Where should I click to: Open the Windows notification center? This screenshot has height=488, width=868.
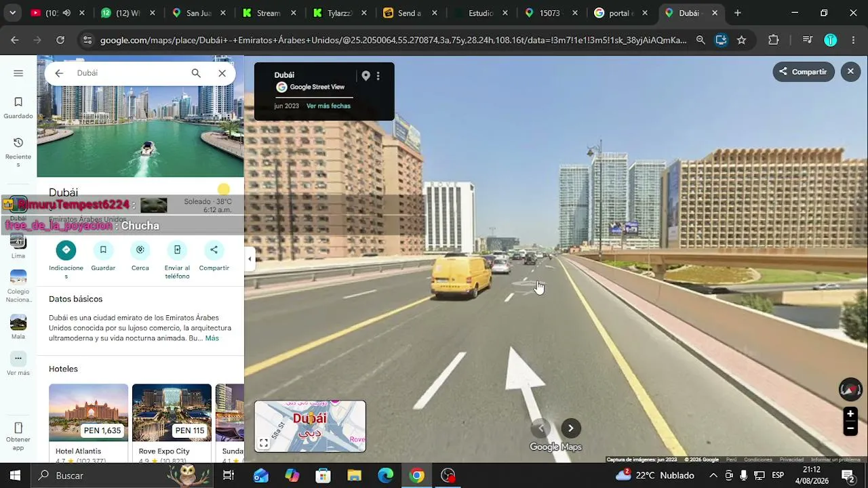(x=848, y=476)
